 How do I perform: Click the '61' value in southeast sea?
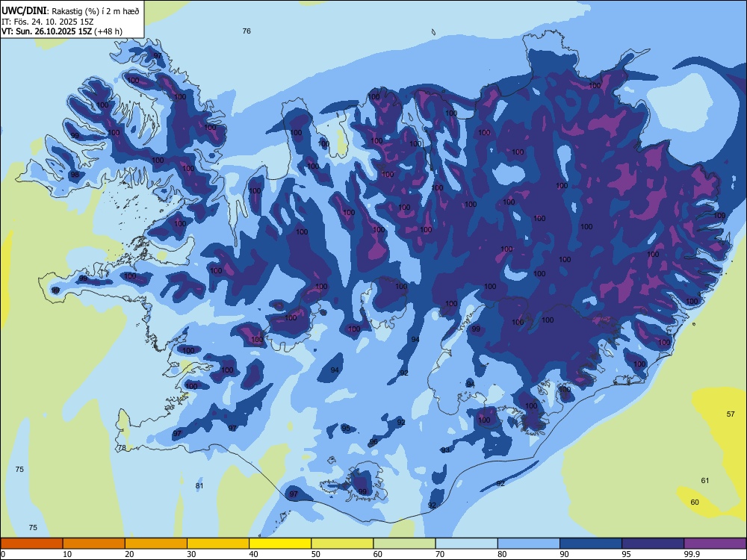click(705, 480)
